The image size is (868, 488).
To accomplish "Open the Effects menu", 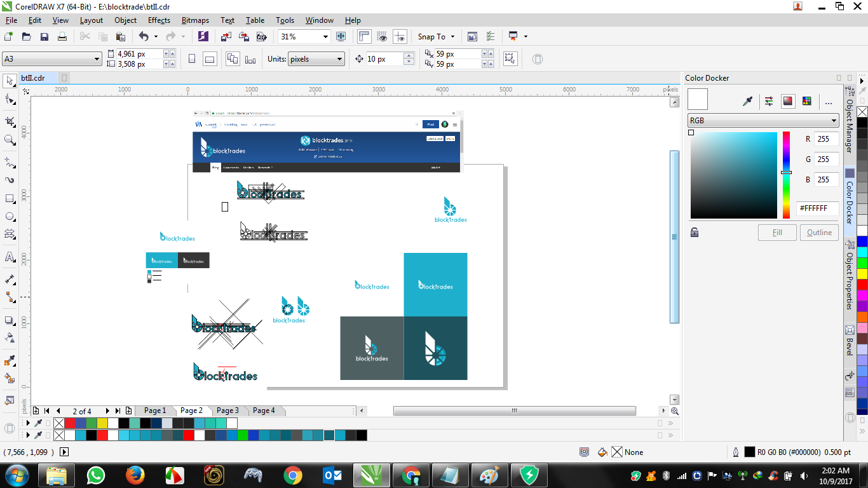I will (x=159, y=20).
